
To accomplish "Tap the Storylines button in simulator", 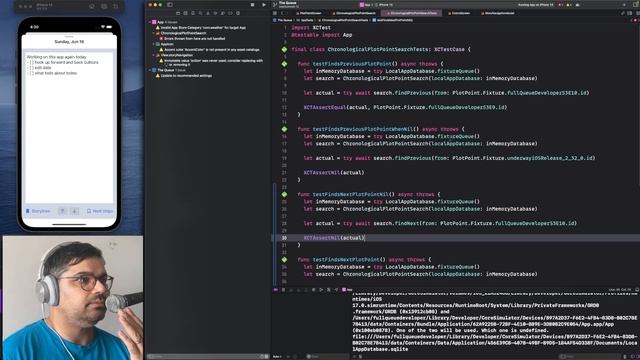I will [38, 211].
